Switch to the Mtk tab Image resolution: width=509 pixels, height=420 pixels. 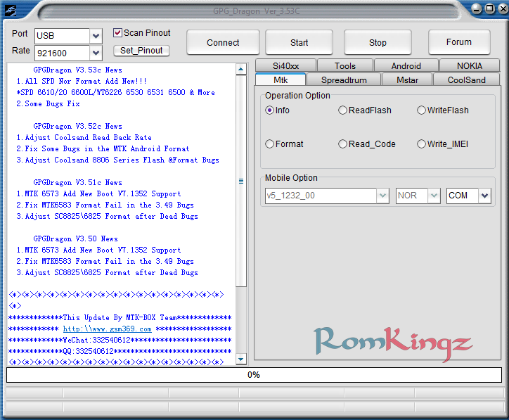[281, 79]
